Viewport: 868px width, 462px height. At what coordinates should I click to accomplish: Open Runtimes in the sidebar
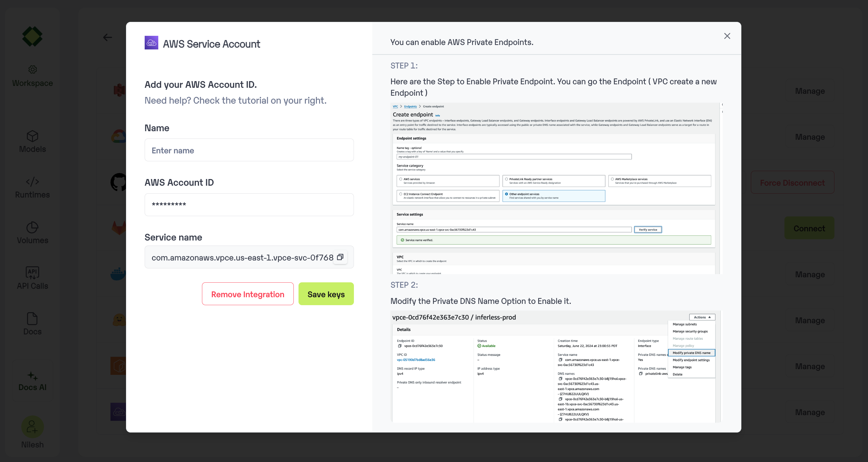tap(32, 188)
